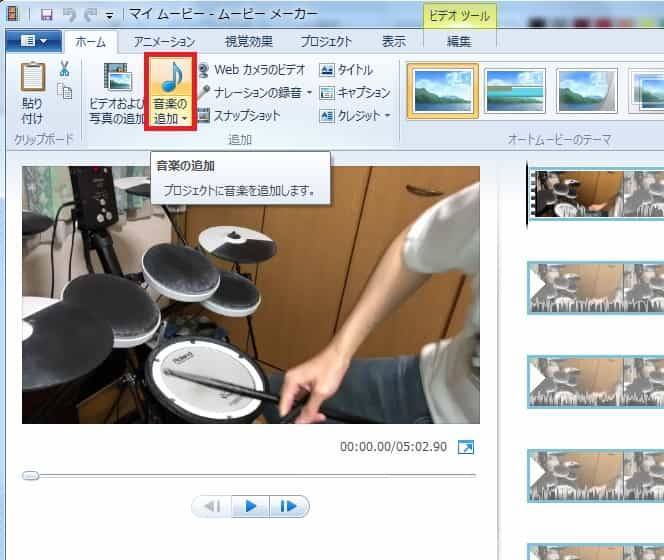
Task: Take a スナップショット of the preview
Action: [247, 115]
